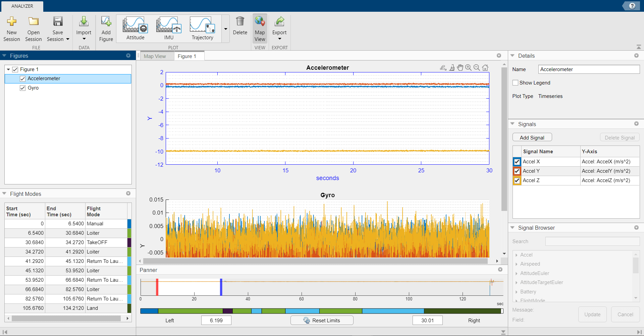
Task: Click the New Session icon
Action: 12,22
